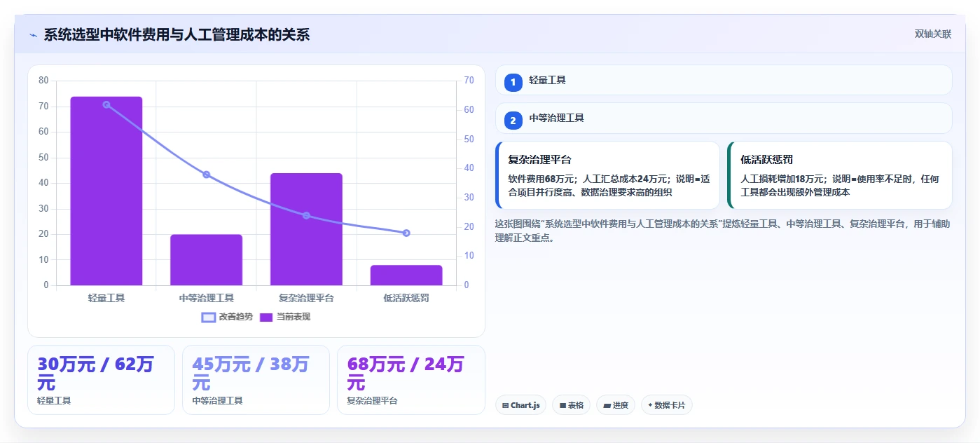
Task: Click the 当前表现 purple legend swatch
Action: pyautogui.click(x=266, y=318)
